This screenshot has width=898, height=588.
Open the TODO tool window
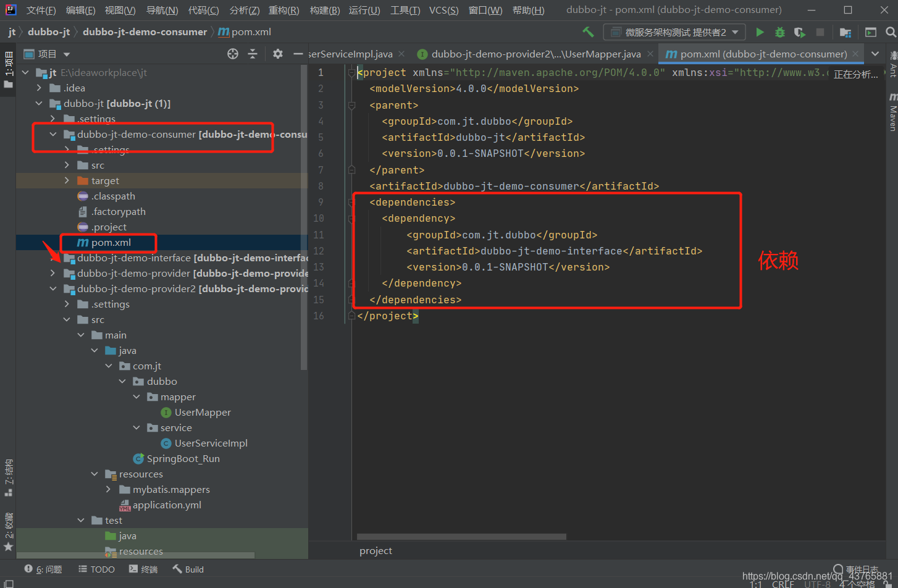tap(96, 569)
